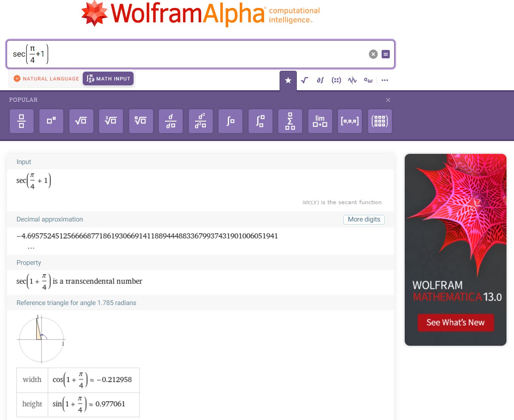Click the width cos value −0.212958 cell

tap(94, 380)
